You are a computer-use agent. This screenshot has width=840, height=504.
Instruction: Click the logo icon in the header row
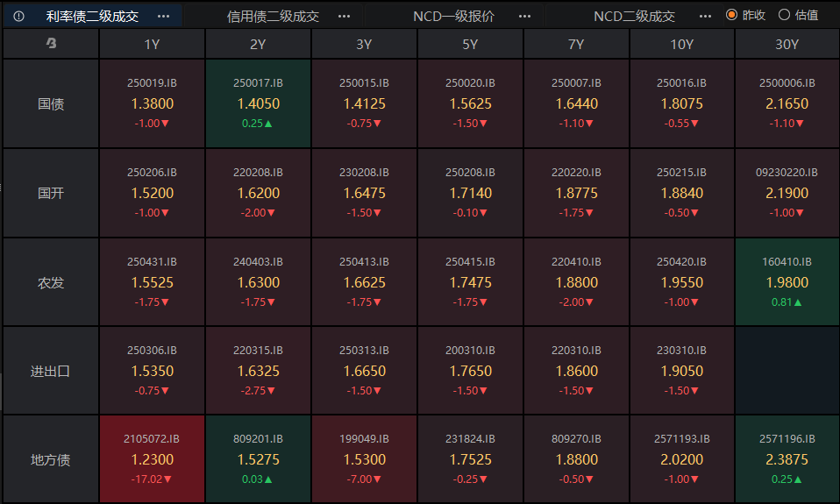[51, 44]
